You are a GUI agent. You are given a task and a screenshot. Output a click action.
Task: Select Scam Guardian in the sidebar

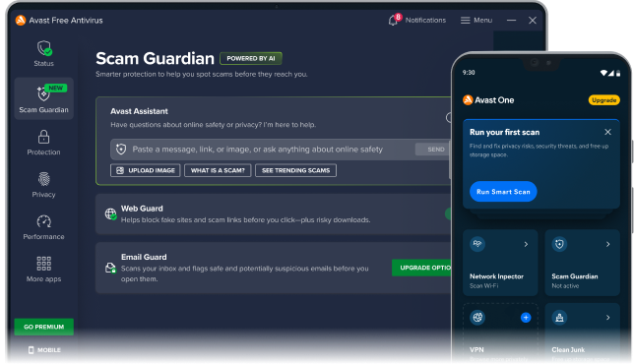(43, 98)
